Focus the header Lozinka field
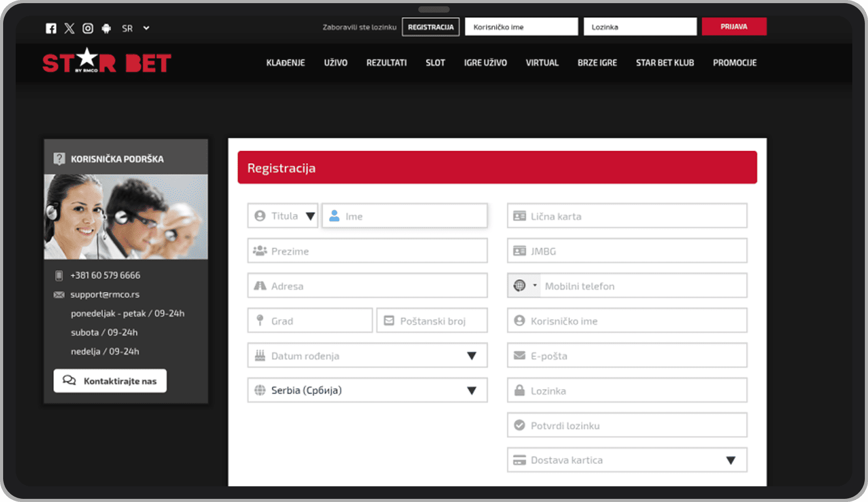The height and width of the screenshot is (502, 868). [640, 27]
